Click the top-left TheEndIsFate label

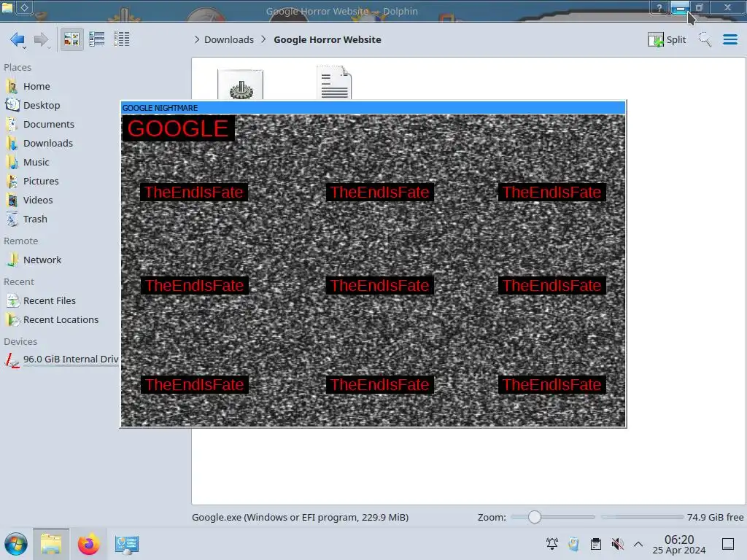point(194,192)
